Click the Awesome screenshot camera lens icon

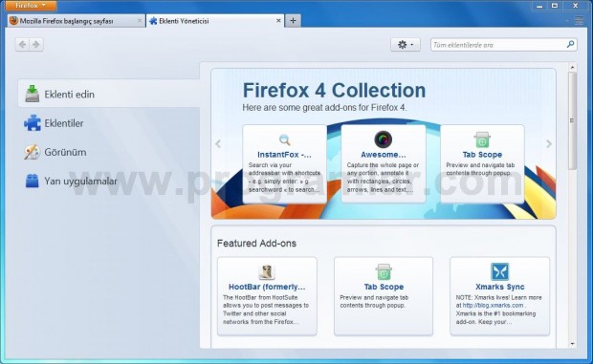tap(384, 139)
